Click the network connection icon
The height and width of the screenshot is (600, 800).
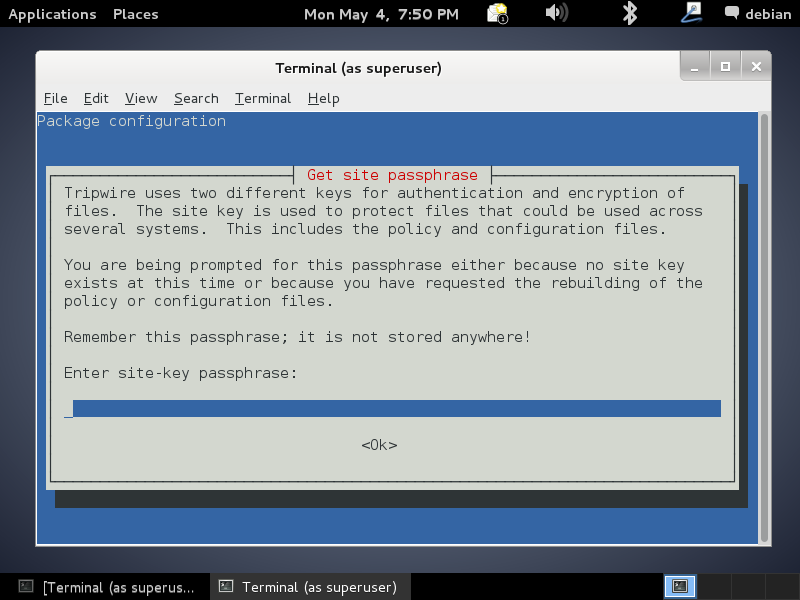click(692, 12)
